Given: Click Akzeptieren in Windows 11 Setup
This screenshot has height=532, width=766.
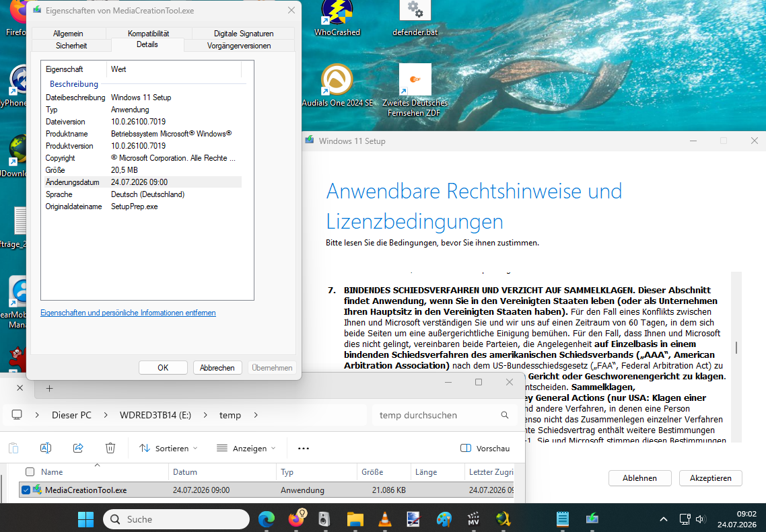Looking at the screenshot, I should [710, 478].
